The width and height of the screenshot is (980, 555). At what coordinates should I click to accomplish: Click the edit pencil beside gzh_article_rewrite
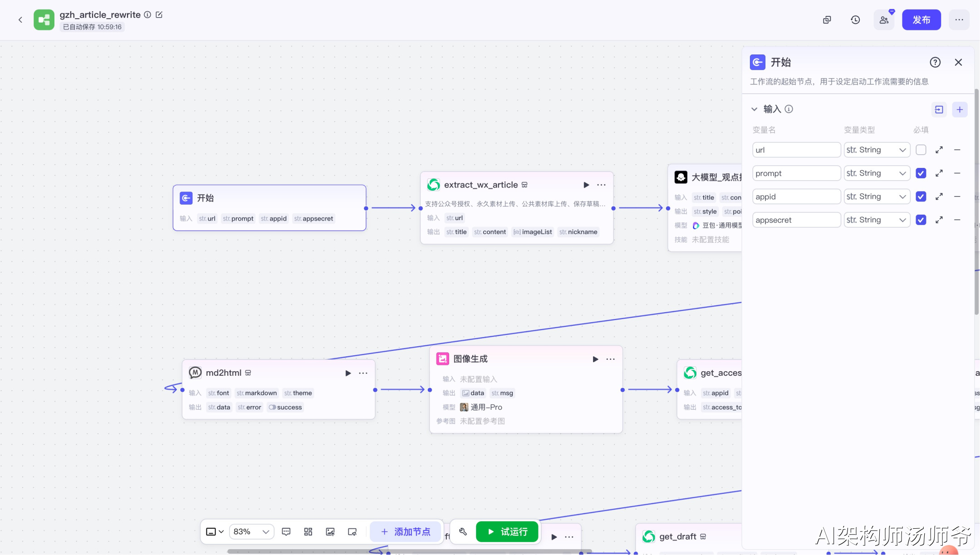pyautogui.click(x=159, y=15)
